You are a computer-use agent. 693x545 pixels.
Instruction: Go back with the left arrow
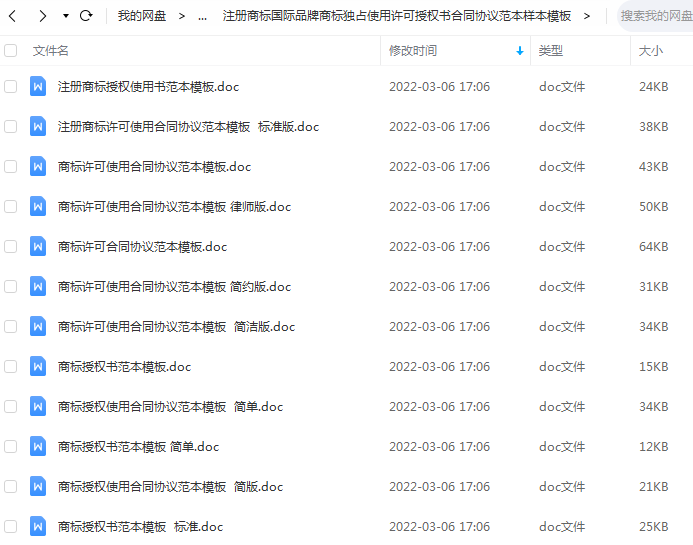pyautogui.click(x=12, y=16)
